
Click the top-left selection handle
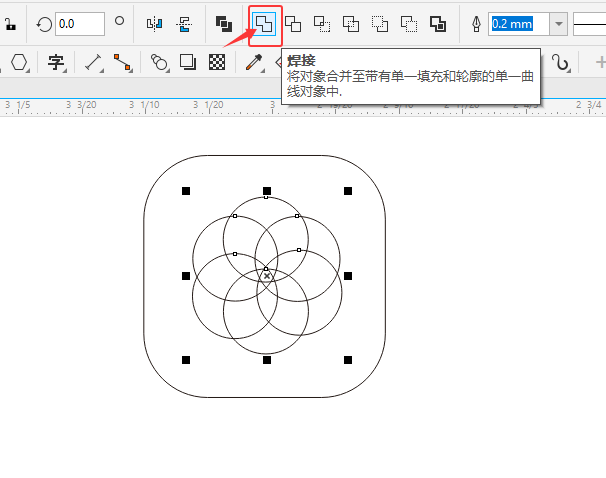pyautogui.click(x=186, y=191)
